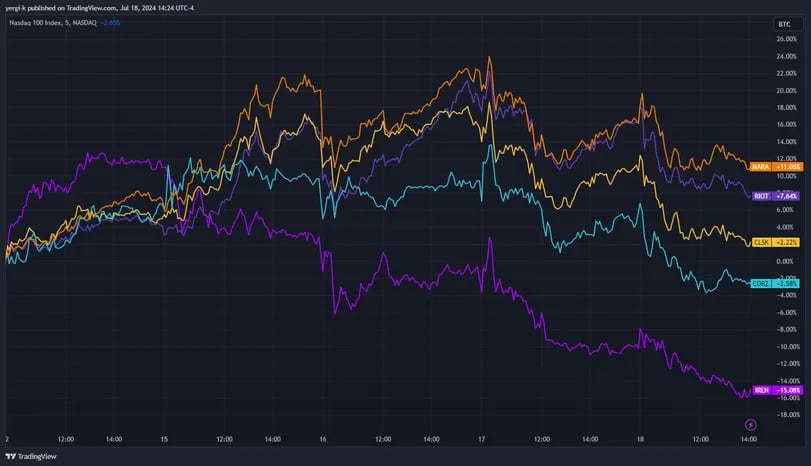Screen dimensions: 811x466
Task: Select the magenta IREN symbol label
Action: 761,390
